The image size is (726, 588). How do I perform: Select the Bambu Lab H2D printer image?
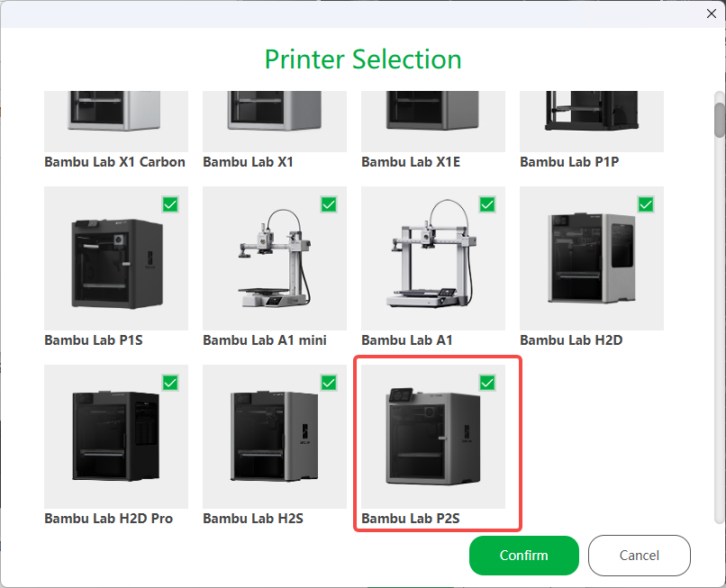coord(592,258)
